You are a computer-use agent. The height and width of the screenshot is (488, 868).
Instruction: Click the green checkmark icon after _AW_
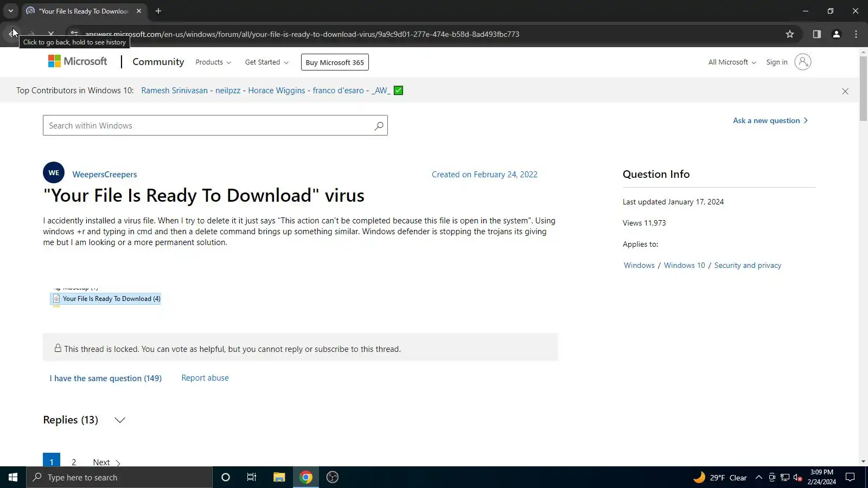pos(398,91)
